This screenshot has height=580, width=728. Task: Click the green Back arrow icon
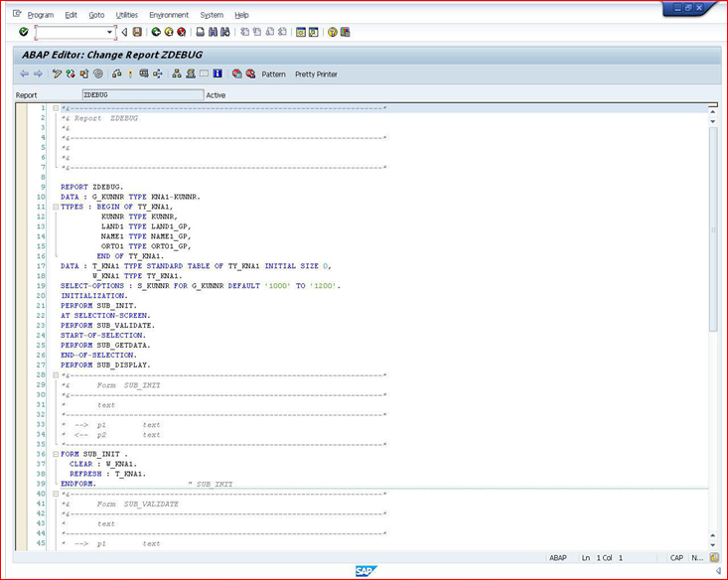pyautogui.click(x=156, y=32)
